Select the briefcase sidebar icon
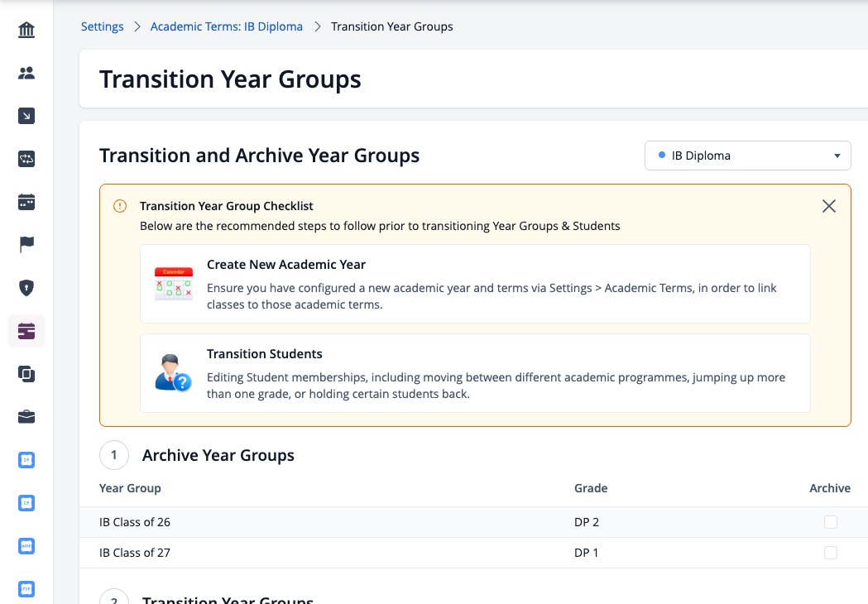 click(26, 417)
